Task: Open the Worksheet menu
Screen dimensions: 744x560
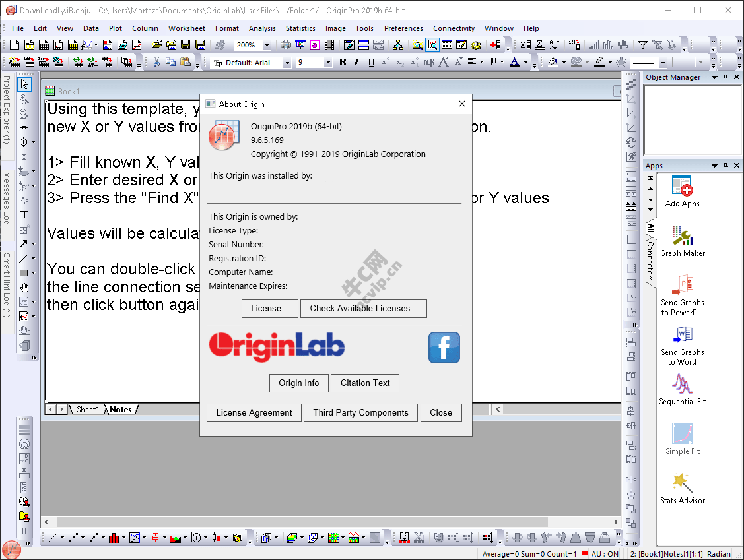Action: pyautogui.click(x=186, y=28)
